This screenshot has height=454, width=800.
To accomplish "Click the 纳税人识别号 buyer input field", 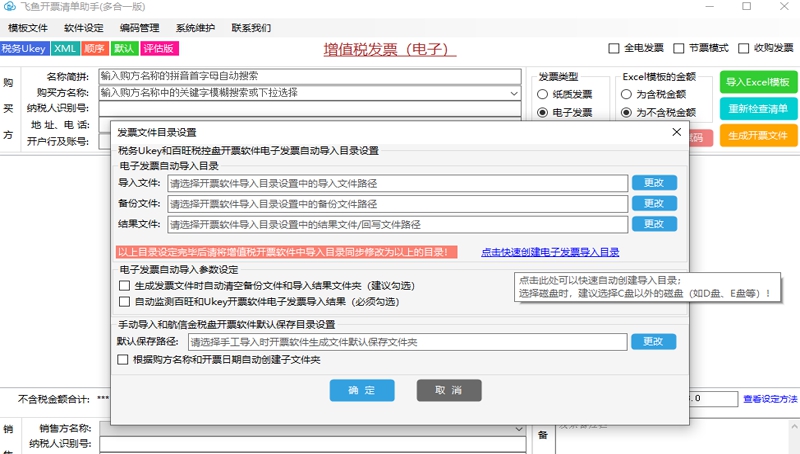I will [310, 109].
